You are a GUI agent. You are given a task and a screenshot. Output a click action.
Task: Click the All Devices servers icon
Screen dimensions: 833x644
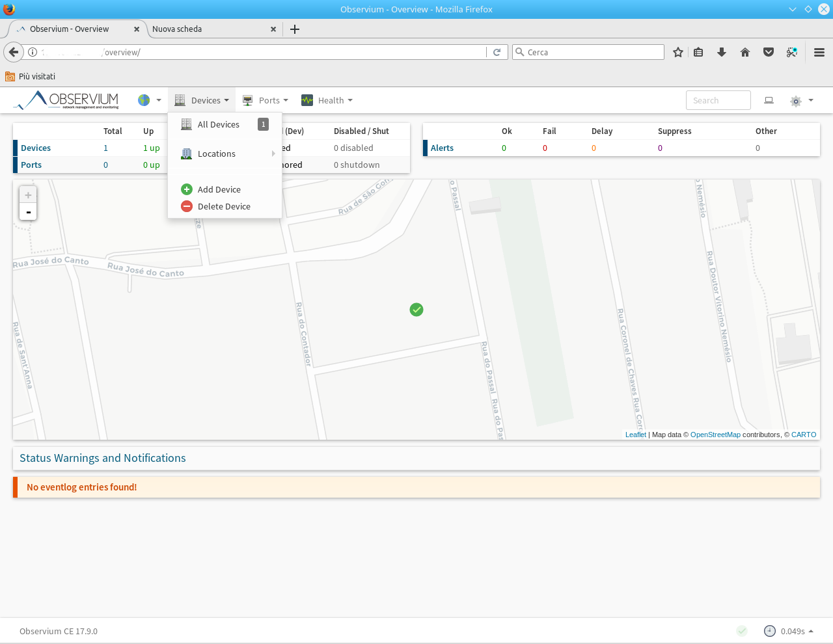coord(186,124)
